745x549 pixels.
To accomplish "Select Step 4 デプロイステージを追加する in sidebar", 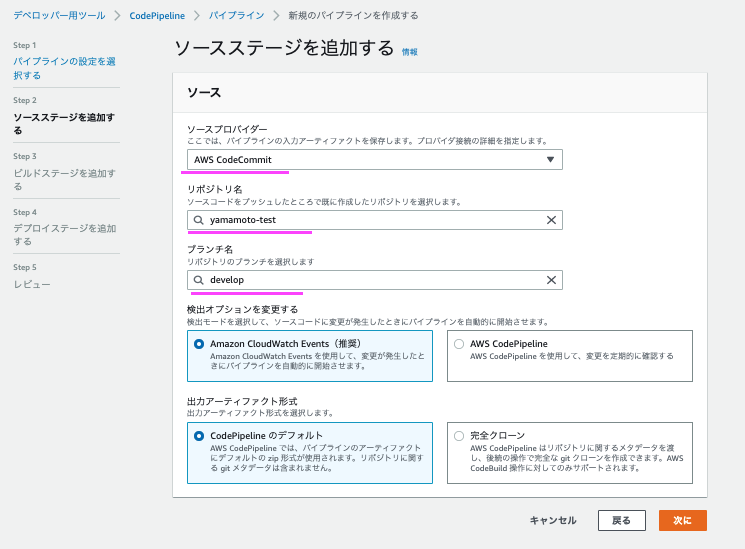I will [65, 235].
